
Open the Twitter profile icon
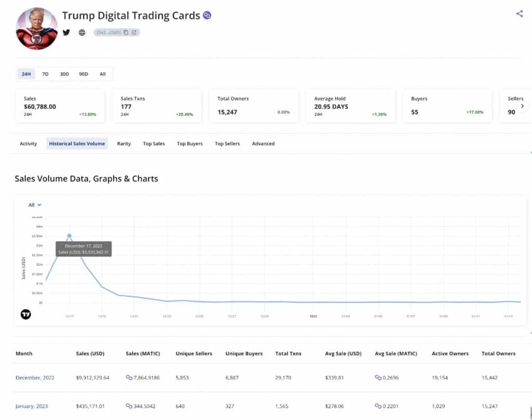click(66, 32)
